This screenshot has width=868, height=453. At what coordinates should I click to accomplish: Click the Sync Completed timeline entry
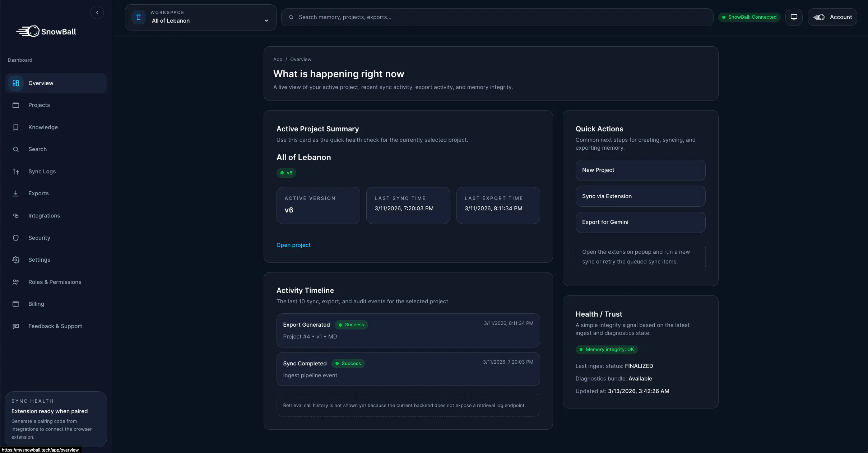point(408,369)
